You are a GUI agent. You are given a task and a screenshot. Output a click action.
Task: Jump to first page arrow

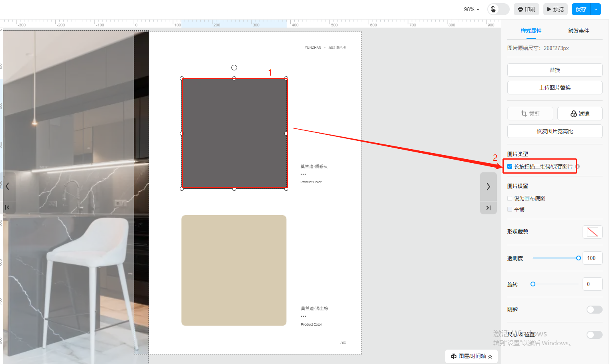click(7, 208)
